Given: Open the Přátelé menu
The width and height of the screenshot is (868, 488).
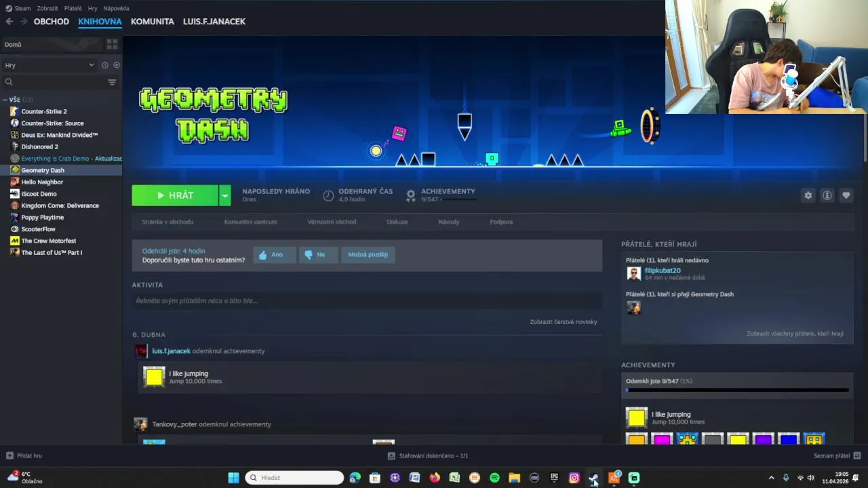Looking at the screenshot, I should coord(73,8).
